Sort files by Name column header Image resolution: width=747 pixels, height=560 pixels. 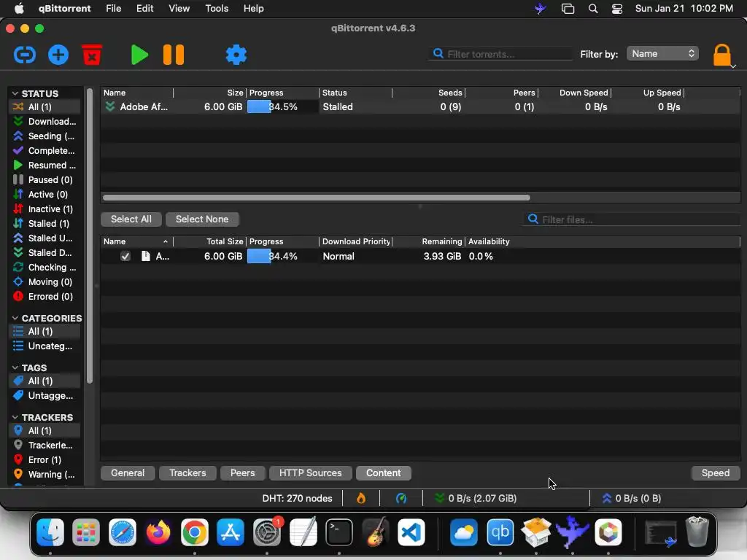point(136,241)
